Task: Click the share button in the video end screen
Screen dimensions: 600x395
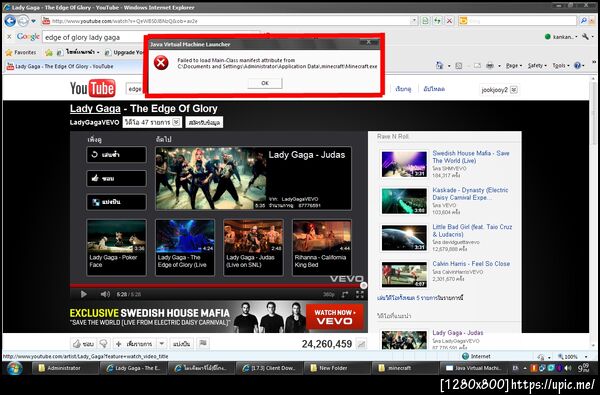Action: tap(116, 202)
